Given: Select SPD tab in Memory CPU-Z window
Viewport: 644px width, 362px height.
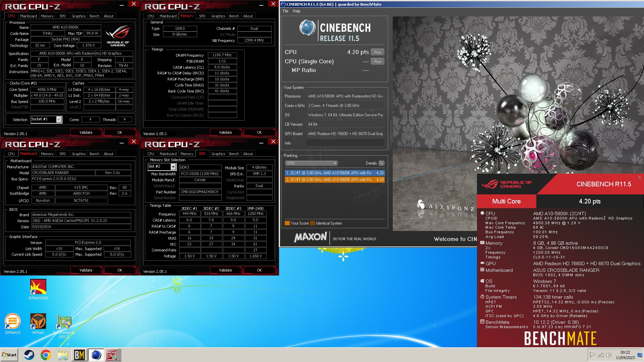Looking at the screenshot, I should [202, 16].
